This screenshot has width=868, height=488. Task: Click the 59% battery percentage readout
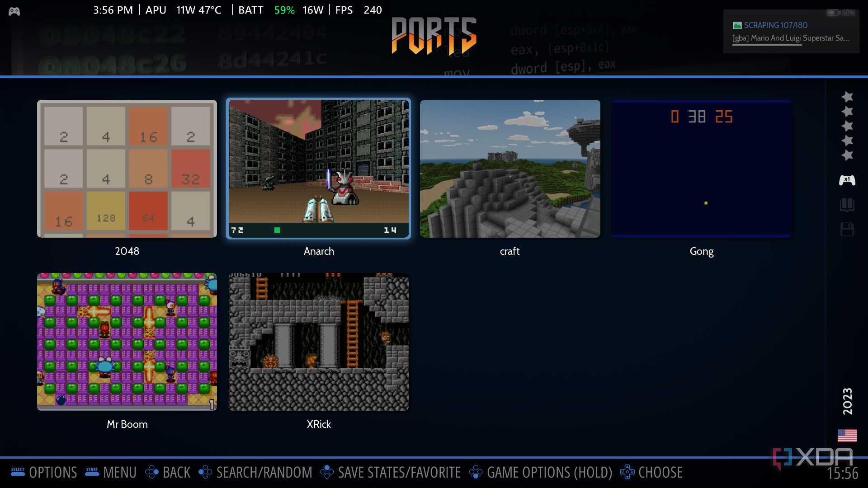point(284,10)
